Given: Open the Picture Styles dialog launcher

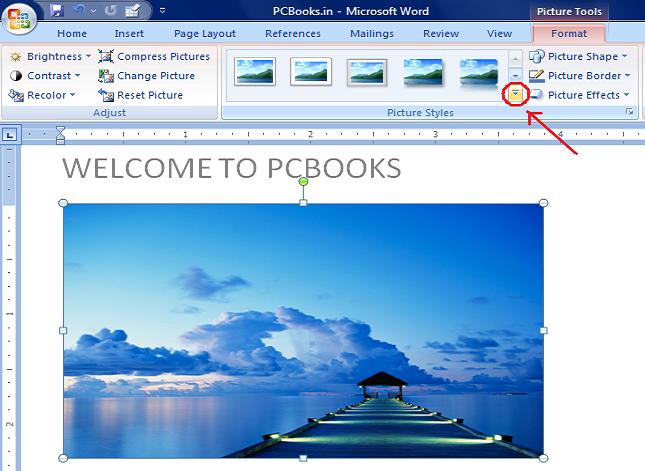Looking at the screenshot, I should 630,113.
